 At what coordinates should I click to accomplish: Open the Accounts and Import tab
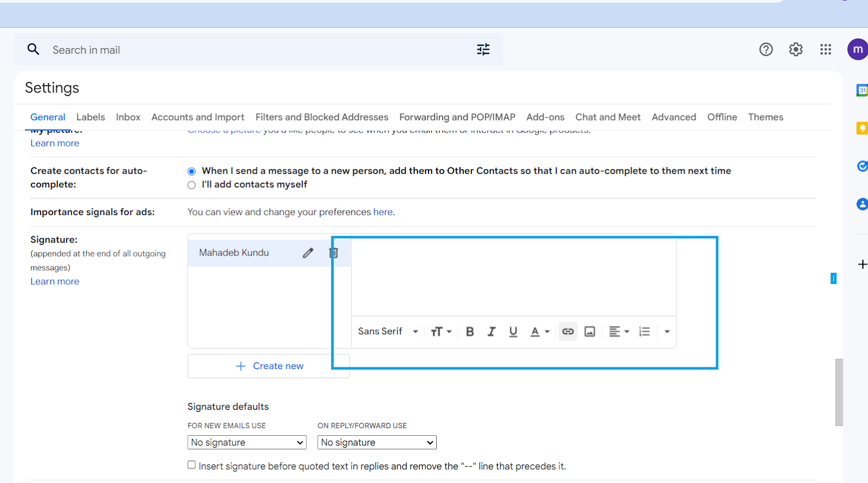pyautogui.click(x=198, y=117)
